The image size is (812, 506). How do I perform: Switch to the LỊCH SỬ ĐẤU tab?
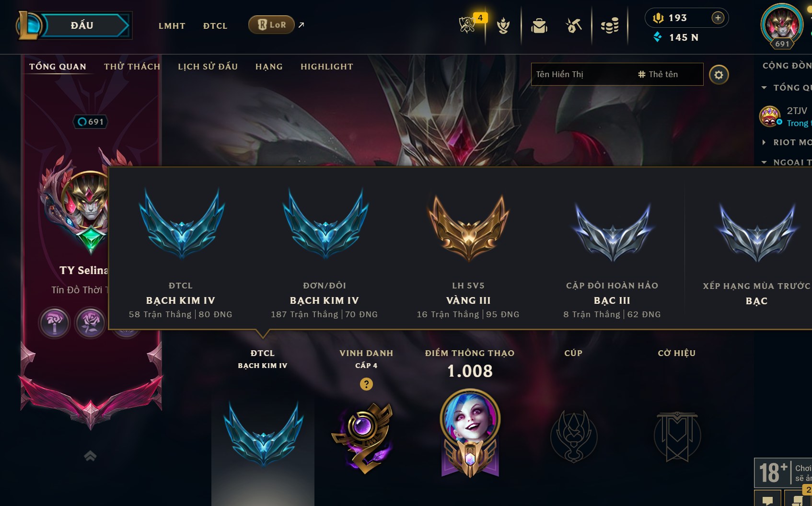(x=208, y=67)
